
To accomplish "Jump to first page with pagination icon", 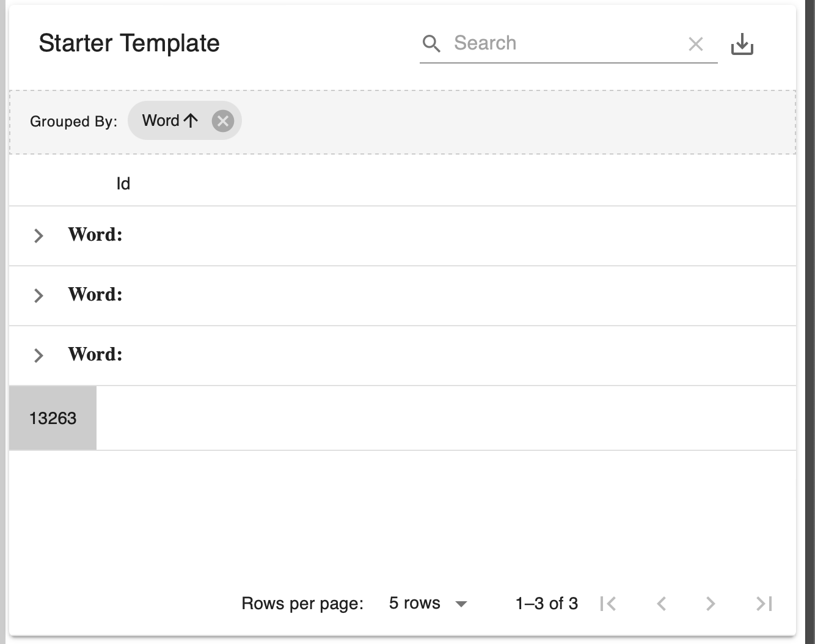I will (608, 604).
